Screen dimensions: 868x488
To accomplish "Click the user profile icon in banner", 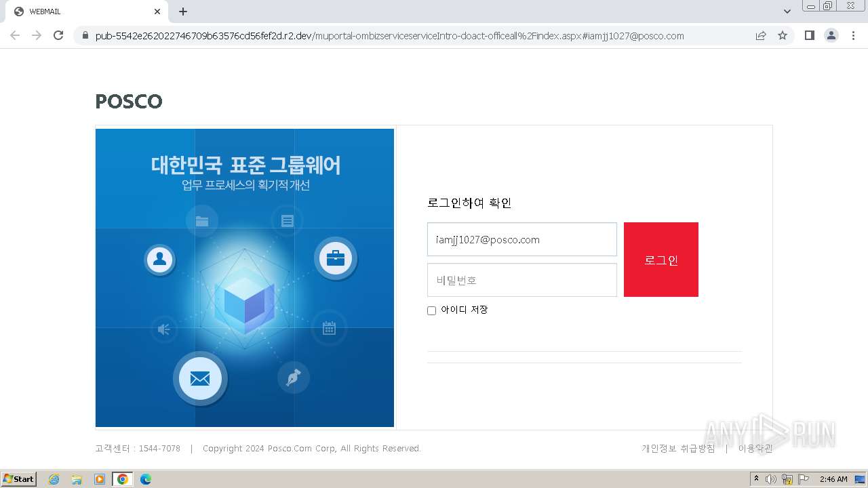I will 160,260.
